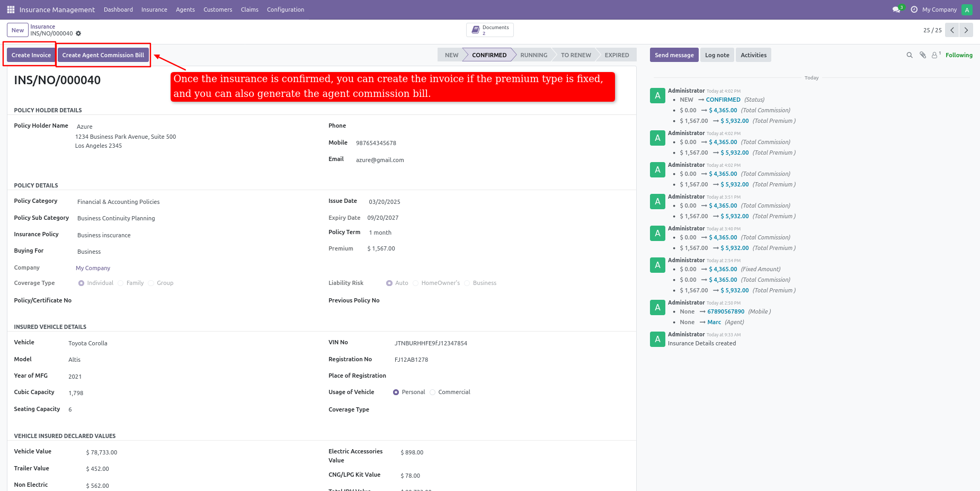This screenshot has width=980, height=491.
Task: Click Policy Term 1 month field
Action: coord(380,233)
